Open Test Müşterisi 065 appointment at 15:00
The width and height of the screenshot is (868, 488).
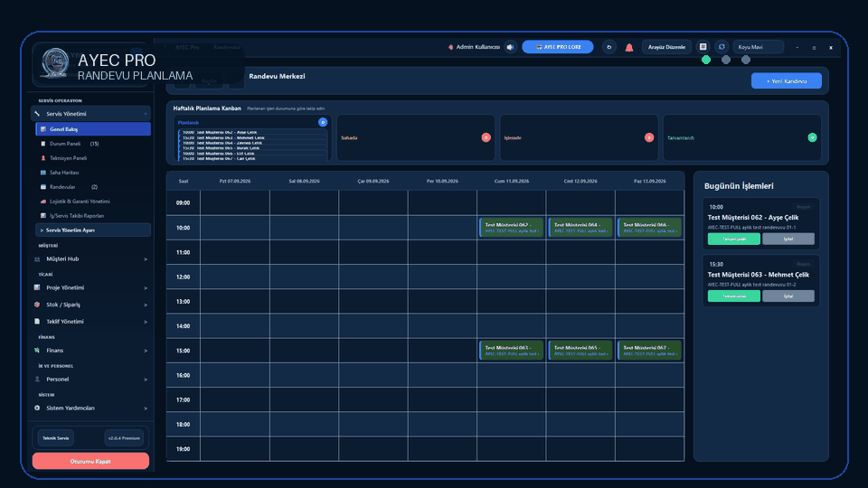[x=580, y=351]
